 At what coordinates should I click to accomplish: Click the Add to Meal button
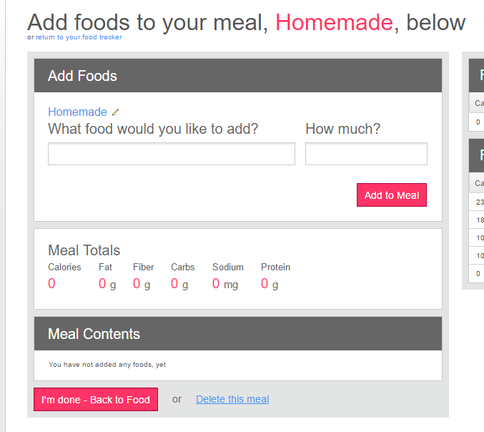tap(392, 195)
